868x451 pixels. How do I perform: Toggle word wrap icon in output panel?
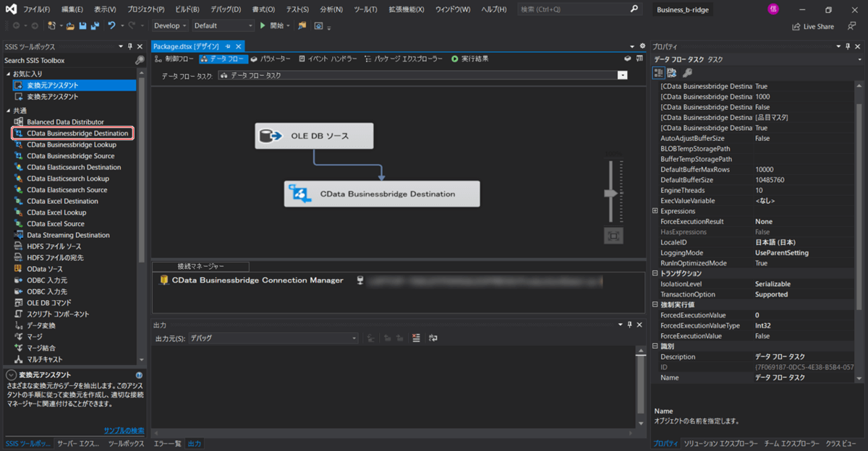tap(433, 338)
